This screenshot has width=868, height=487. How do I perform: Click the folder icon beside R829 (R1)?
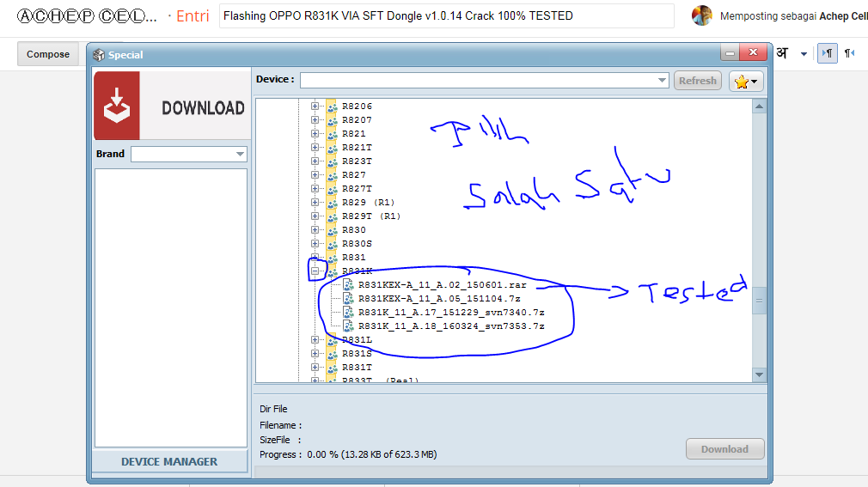[332, 203]
